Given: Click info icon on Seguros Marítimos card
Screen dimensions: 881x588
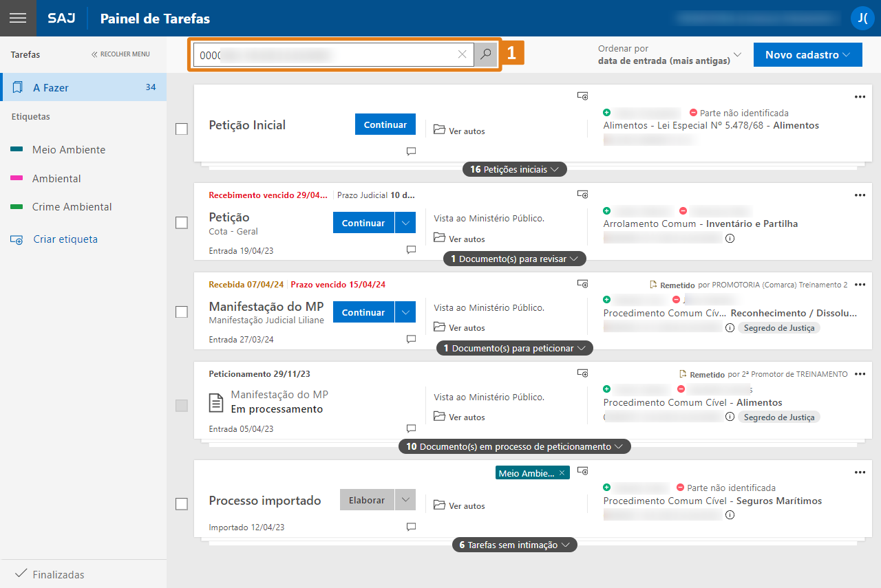Looking at the screenshot, I should [730, 514].
